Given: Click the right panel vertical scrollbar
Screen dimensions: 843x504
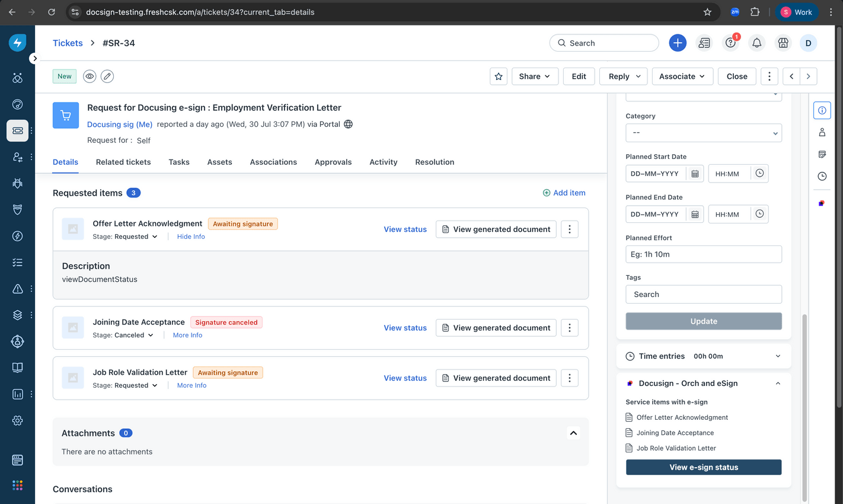Looking at the screenshot, I should 804,409.
